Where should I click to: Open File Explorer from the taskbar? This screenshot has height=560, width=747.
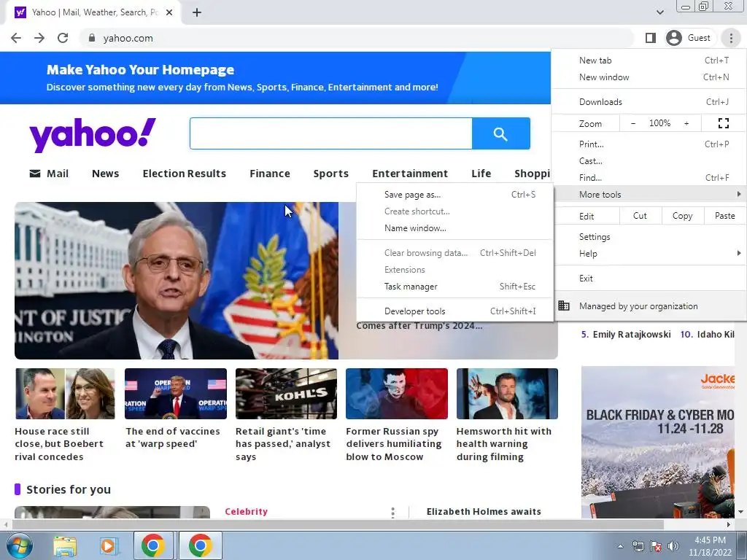coord(64,545)
